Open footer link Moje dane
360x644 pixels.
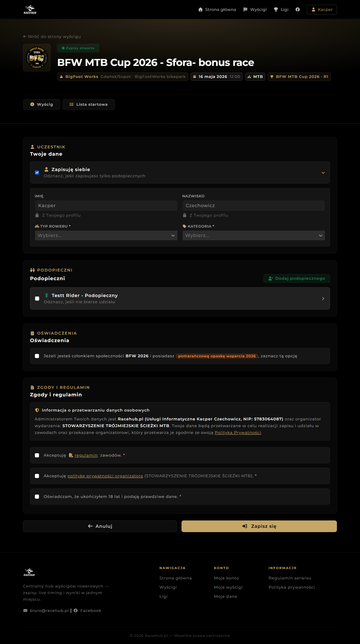(x=226, y=596)
